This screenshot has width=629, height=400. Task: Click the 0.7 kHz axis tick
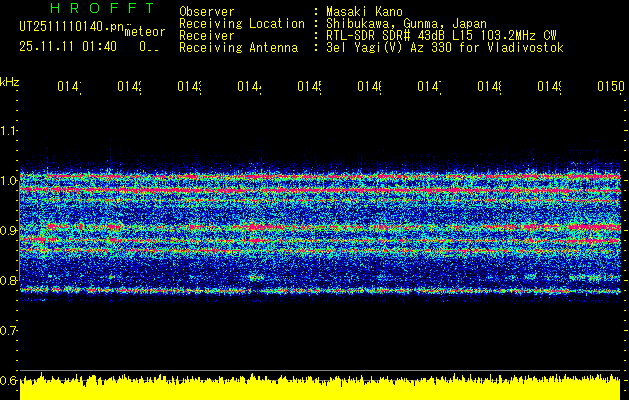point(9,330)
